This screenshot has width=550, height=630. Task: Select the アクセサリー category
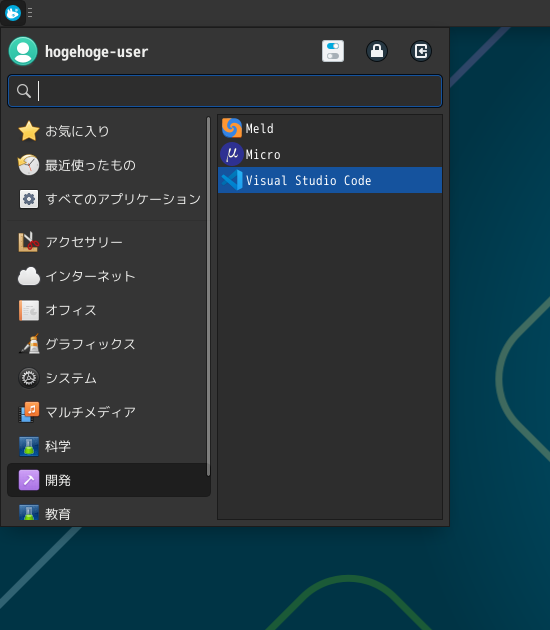click(x=107, y=242)
